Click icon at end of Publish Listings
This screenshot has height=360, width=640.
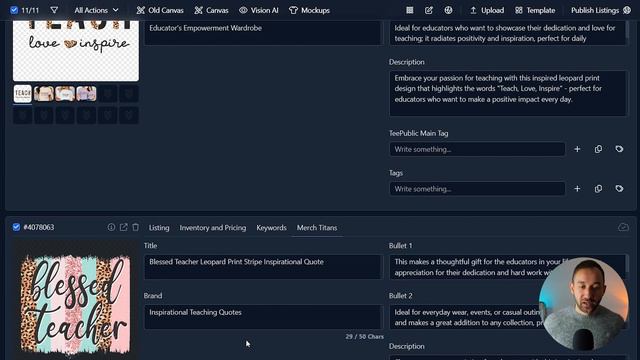pos(627,10)
